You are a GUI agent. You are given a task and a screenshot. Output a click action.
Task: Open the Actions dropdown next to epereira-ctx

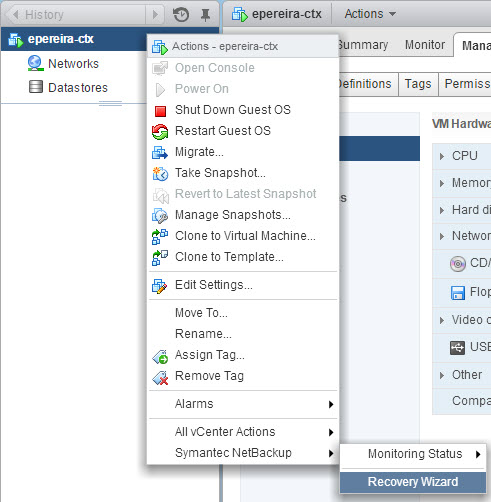coord(370,14)
